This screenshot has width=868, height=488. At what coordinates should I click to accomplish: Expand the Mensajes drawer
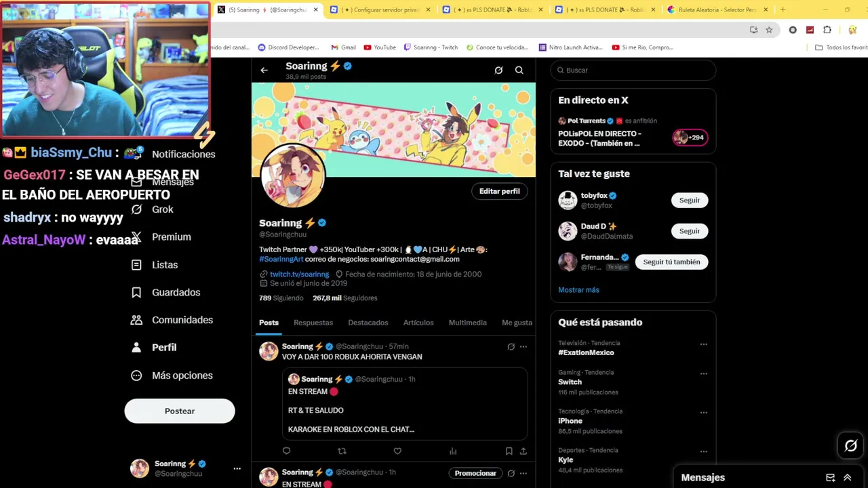tap(847, 477)
